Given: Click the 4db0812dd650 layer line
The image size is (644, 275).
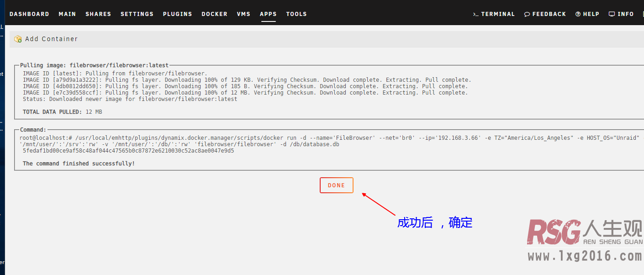Looking at the screenshot, I should click(x=245, y=86).
